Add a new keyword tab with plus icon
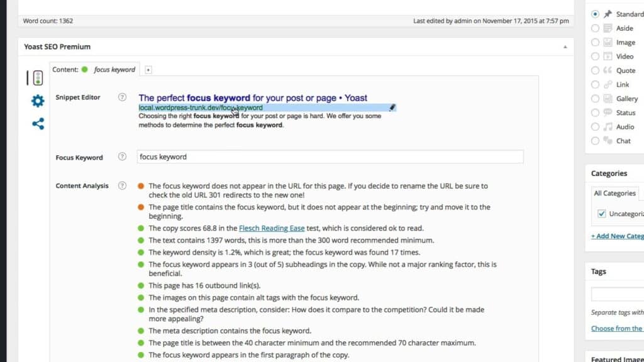 [x=148, y=70]
